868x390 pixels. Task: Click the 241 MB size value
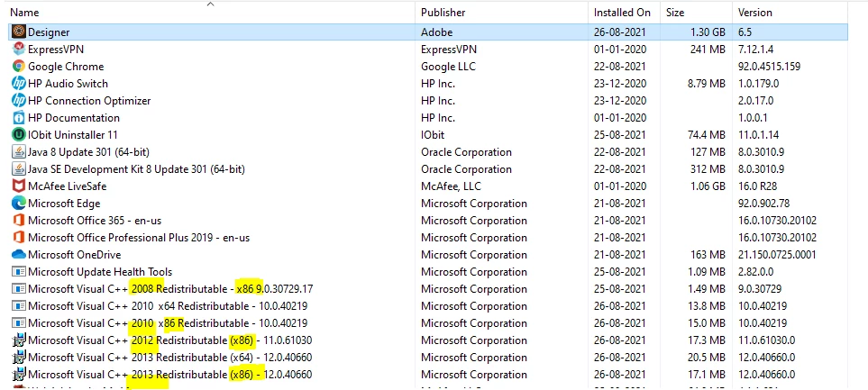708,50
